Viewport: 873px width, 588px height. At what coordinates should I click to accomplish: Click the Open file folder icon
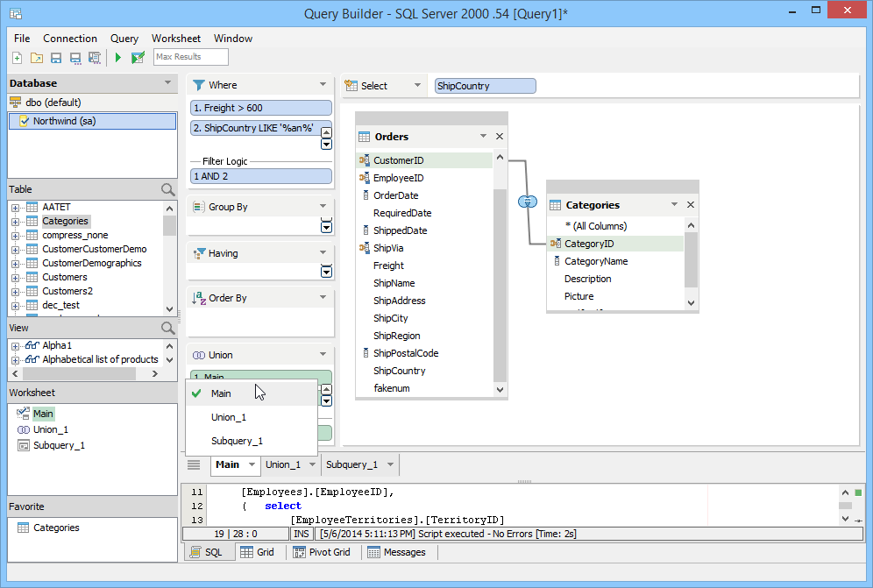37,57
